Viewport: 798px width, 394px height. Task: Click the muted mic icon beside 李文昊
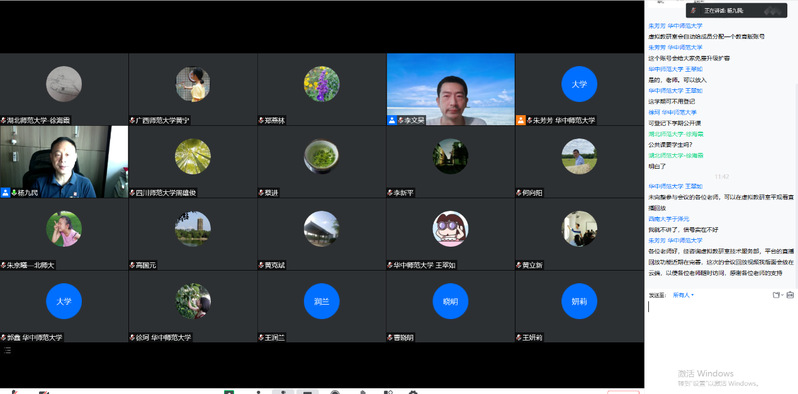(401, 121)
